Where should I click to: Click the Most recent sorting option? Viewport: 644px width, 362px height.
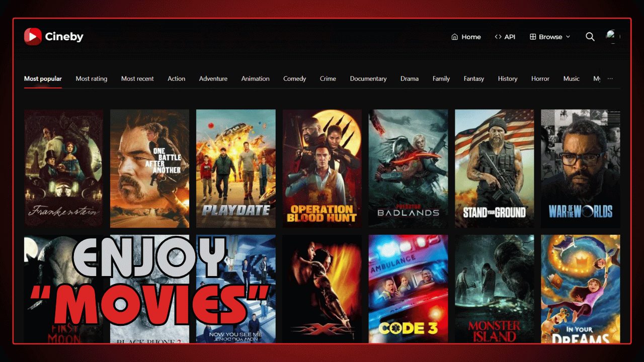[x=137, y=78]
